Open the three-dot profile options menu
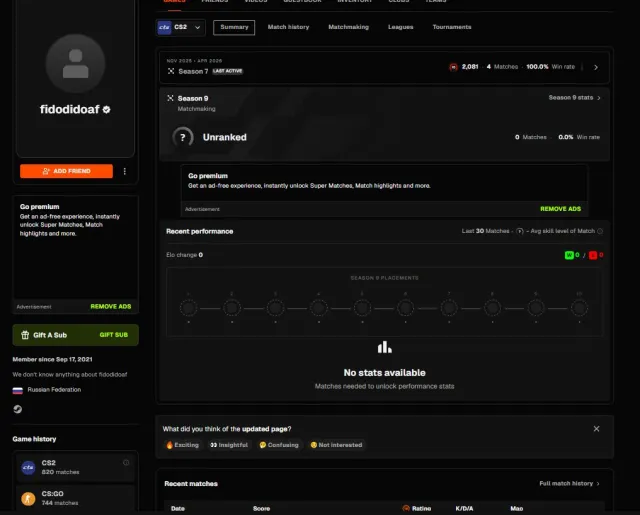 (x=124, y=171)
